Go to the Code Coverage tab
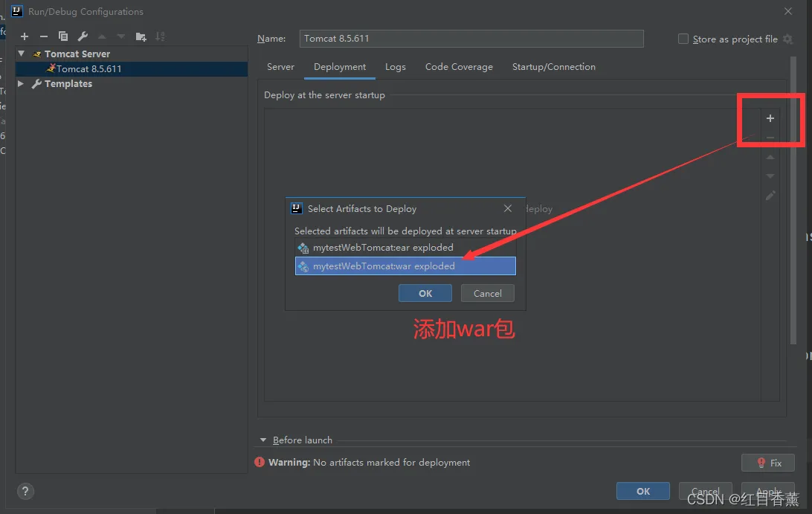Image resolution: width=812 pixels, height=514 pixels. click(x=459, y=67)
